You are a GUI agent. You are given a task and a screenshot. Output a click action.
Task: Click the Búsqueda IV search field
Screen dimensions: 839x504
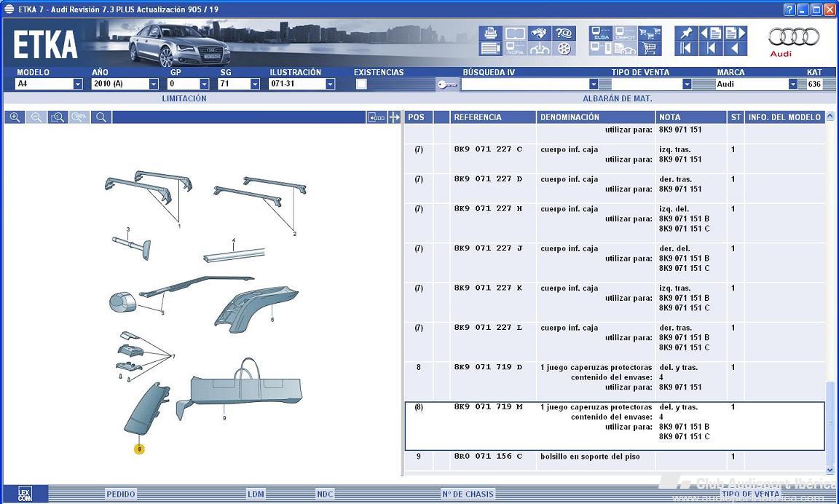coord(525,84)
